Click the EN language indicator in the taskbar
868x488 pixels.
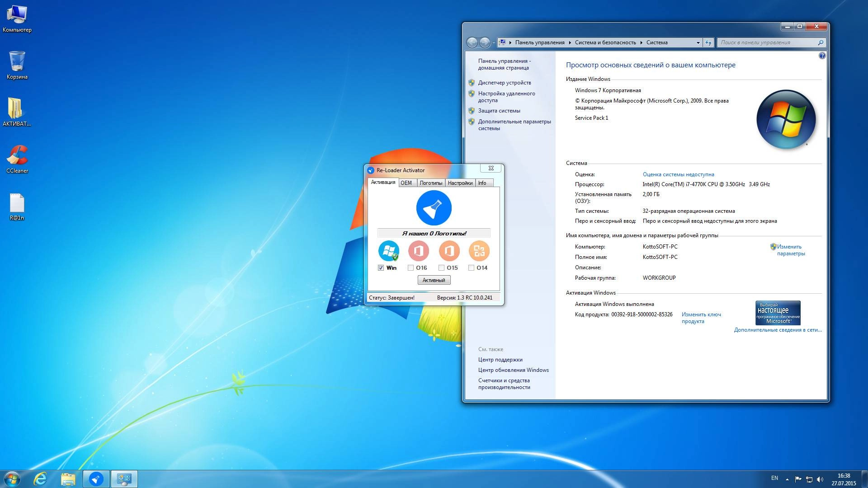click(774, 478)
